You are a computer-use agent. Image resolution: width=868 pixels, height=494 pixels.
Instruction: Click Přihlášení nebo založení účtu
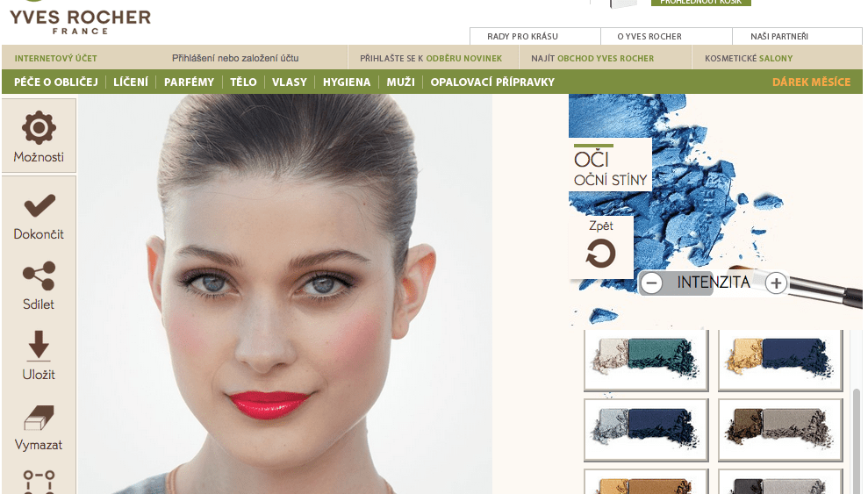[235, 58]
